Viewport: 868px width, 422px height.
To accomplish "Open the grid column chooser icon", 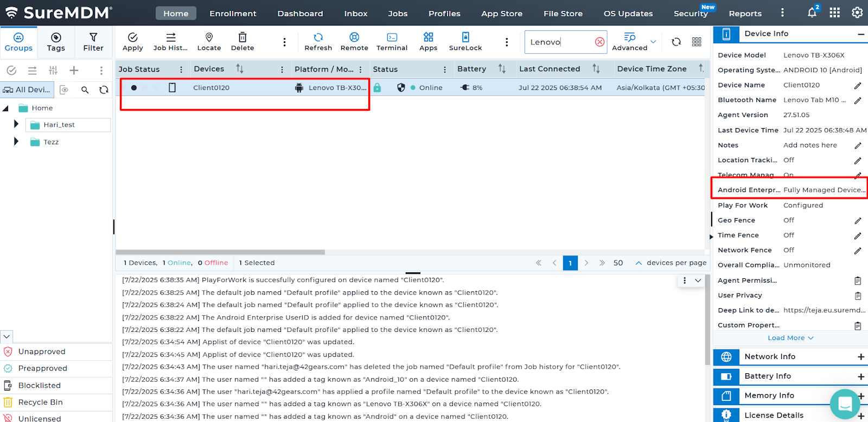I will [x=697, y=42].
